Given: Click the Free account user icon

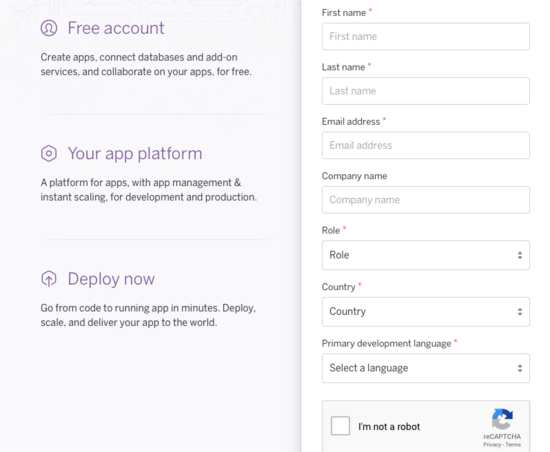Looking at the screenshot, I should click(49, 28).
